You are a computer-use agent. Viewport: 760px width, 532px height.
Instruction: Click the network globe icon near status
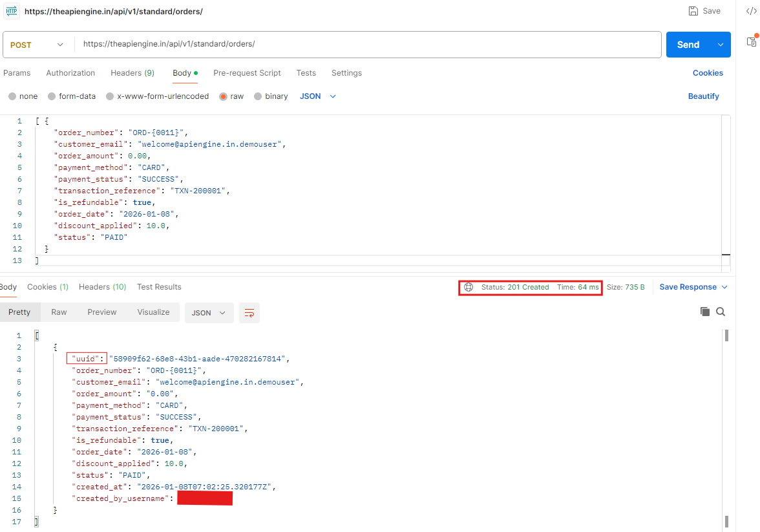pos(469,287)
